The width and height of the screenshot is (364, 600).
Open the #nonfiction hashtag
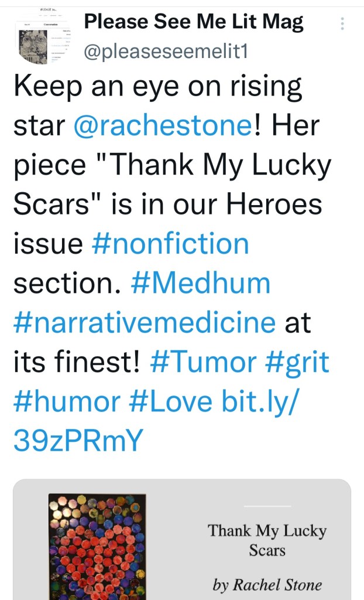(x=170, y=244)
